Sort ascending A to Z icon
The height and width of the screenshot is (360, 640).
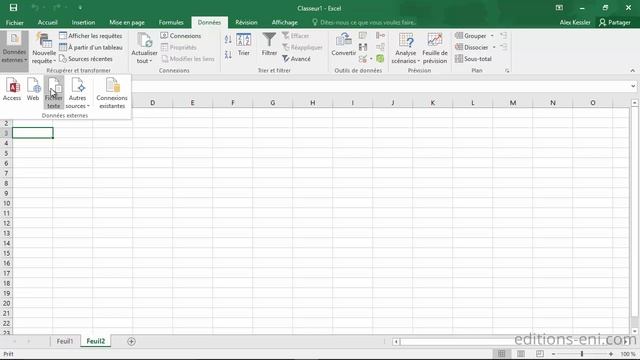click(x=228, y=39)
